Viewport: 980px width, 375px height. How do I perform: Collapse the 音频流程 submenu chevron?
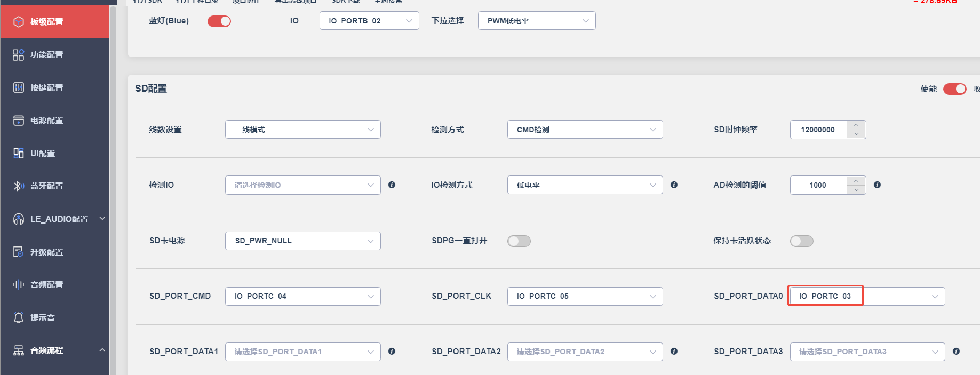point(102,350)
